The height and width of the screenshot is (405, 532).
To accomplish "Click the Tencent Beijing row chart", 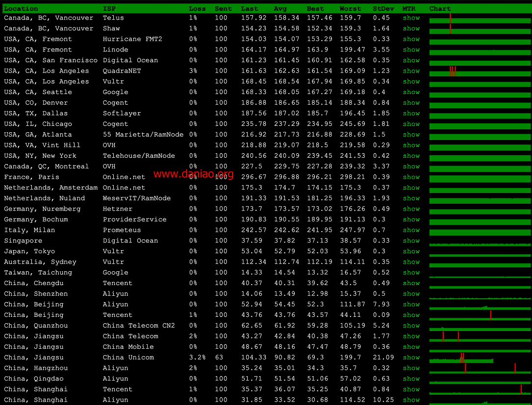I will click(480, 315).
